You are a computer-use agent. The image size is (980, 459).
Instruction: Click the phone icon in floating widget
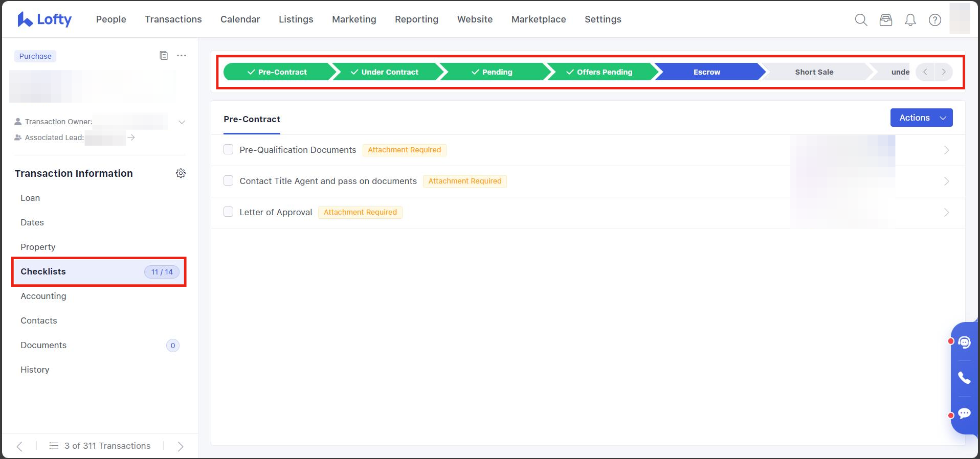(x=964, y=378)
